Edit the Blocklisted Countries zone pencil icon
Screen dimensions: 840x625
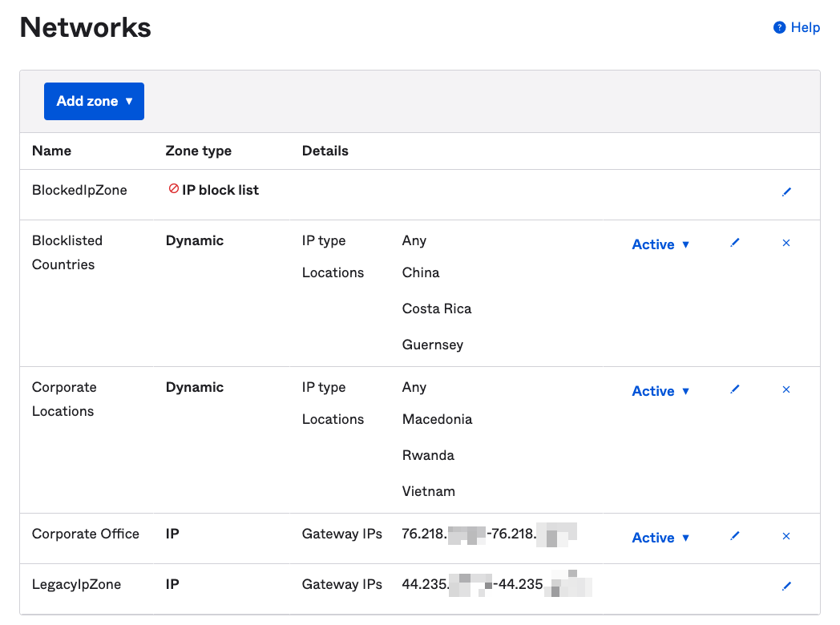tap(734, 243)
